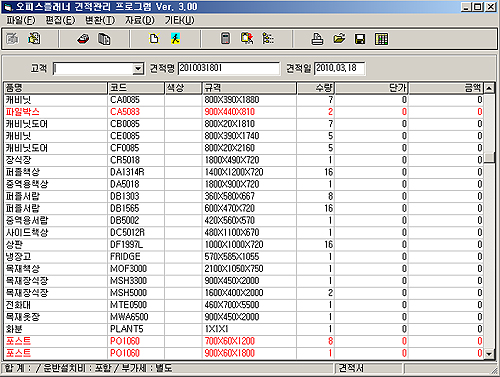Select the 냉장고 item name

pyautogui.click(x=18, y=257)
